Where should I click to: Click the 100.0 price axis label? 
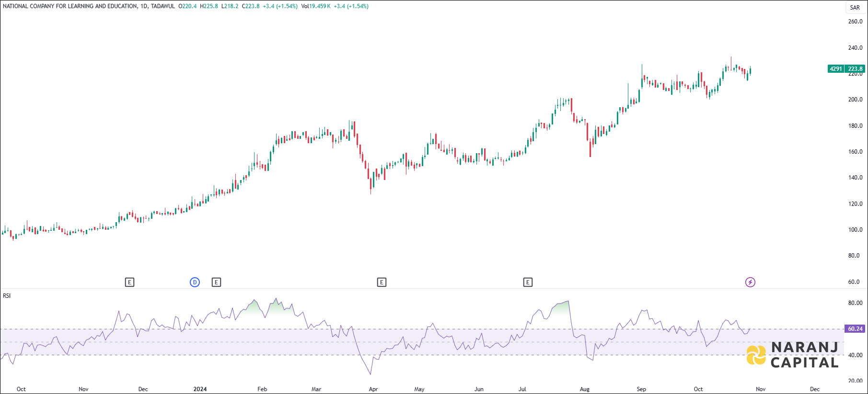(855, 229)
